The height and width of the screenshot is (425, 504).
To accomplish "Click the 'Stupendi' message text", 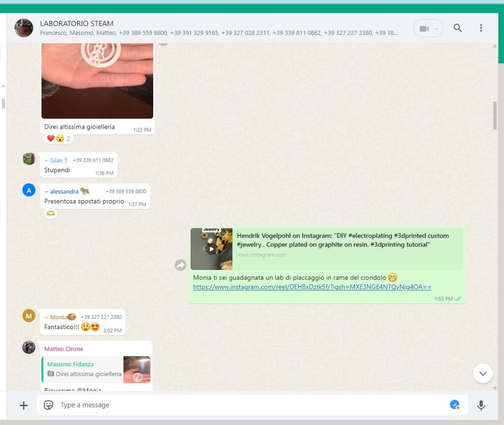I will tap(57, 170).
